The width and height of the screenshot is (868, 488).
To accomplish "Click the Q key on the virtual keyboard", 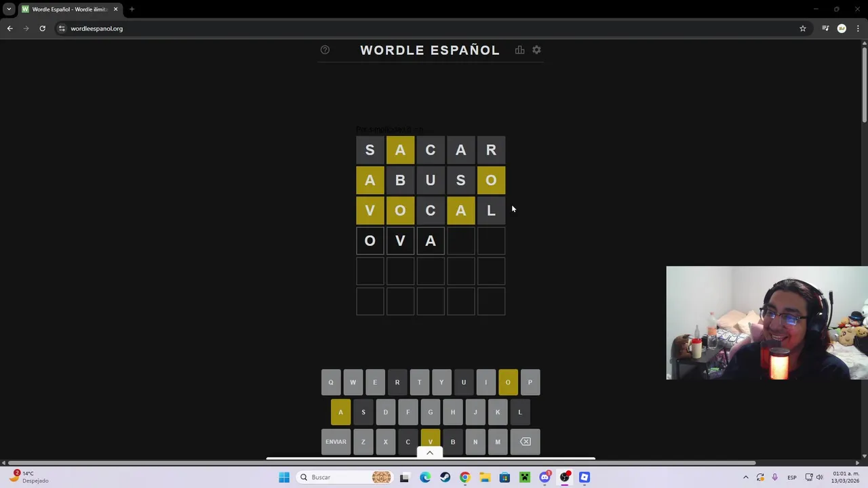I will [331, 382].
